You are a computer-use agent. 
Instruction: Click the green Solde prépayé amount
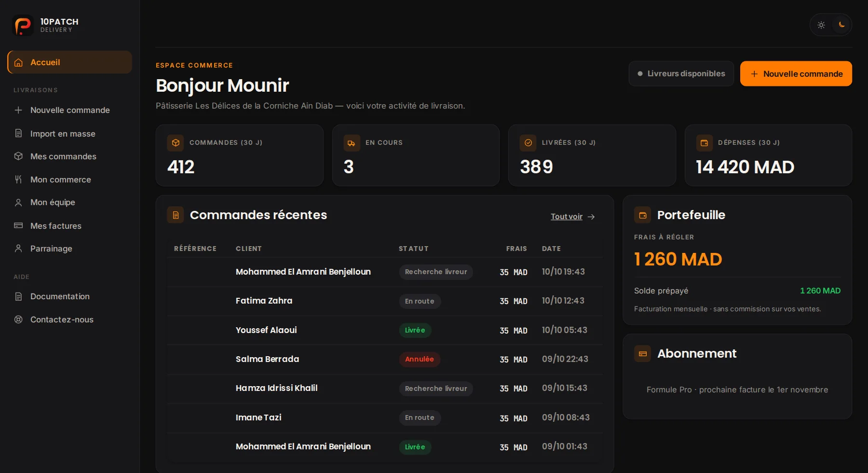[820, 291]
